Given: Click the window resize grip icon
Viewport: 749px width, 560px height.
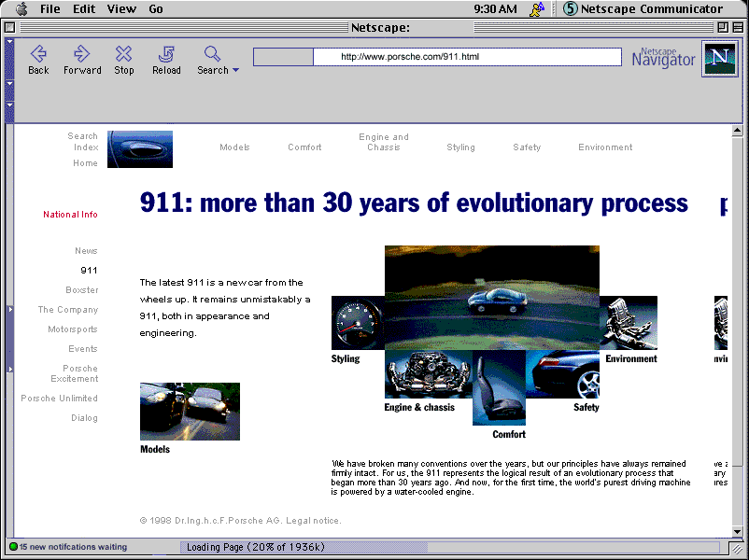Looking at the screenshot, I should point(736,548).
